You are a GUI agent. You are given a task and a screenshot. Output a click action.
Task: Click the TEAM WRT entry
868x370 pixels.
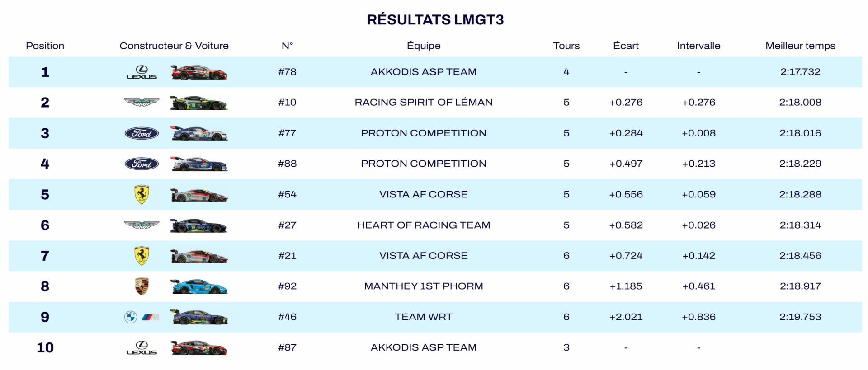(x=423, y=317)
